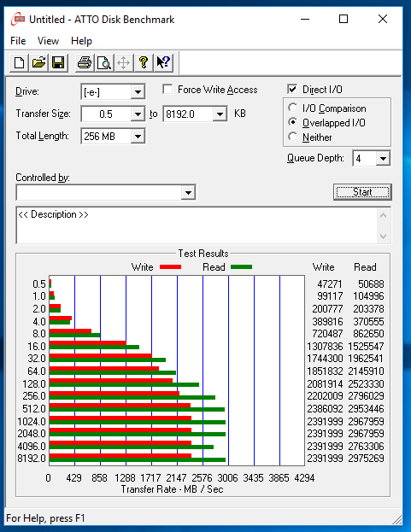
Task: Click the 512.0 read value 2953446
Action: (367, 408)
